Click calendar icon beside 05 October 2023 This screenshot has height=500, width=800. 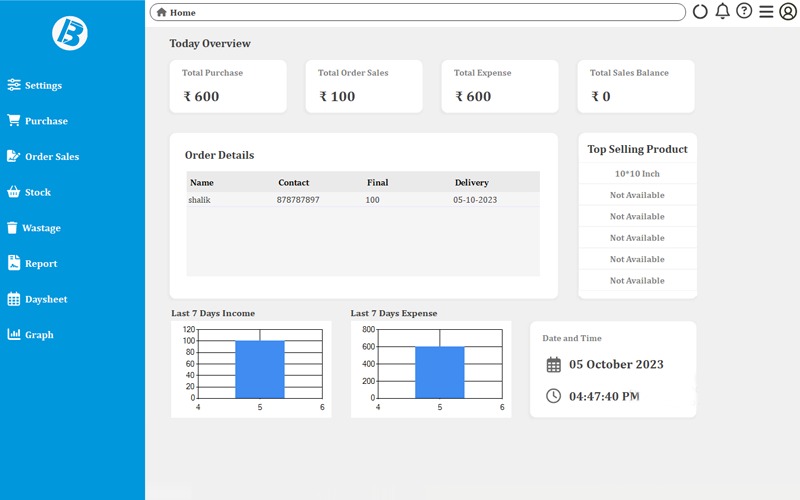(554, 364)
